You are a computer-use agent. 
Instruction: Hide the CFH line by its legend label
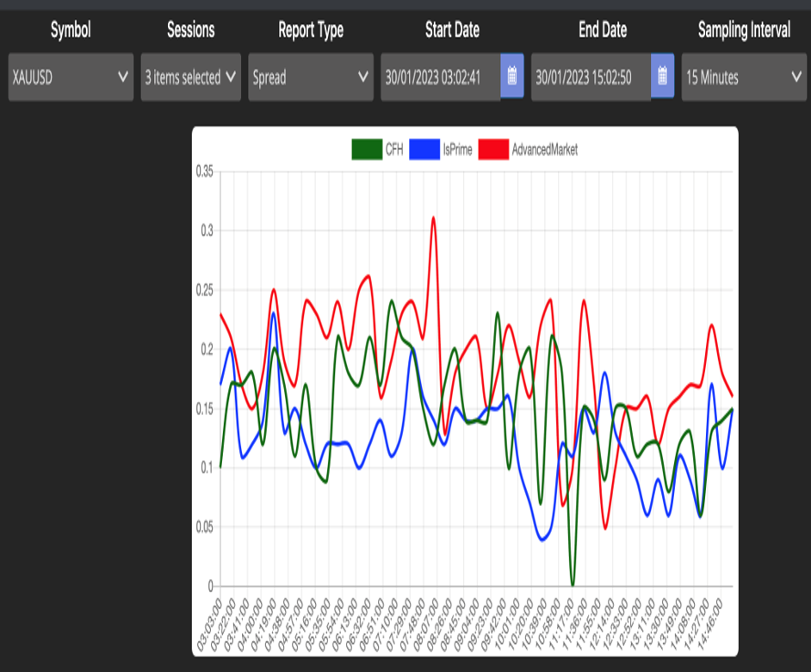coord(393,149)
